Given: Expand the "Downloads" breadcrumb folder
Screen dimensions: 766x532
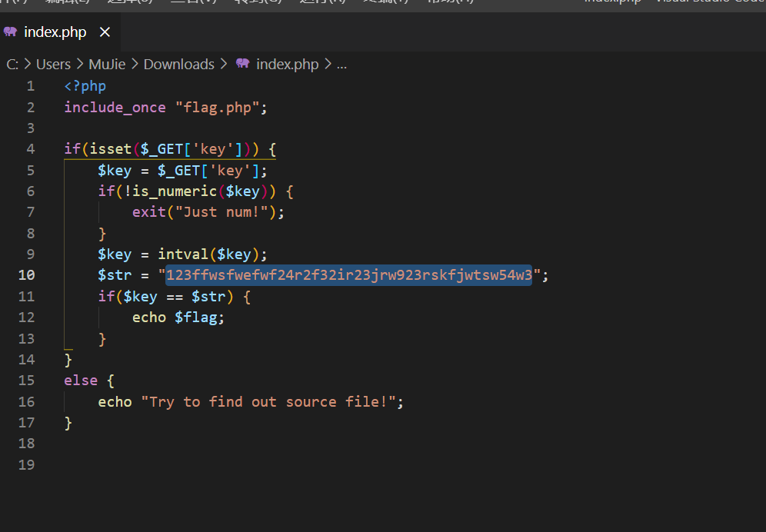Looking at the screenshot, I should [x=178, y=65].
